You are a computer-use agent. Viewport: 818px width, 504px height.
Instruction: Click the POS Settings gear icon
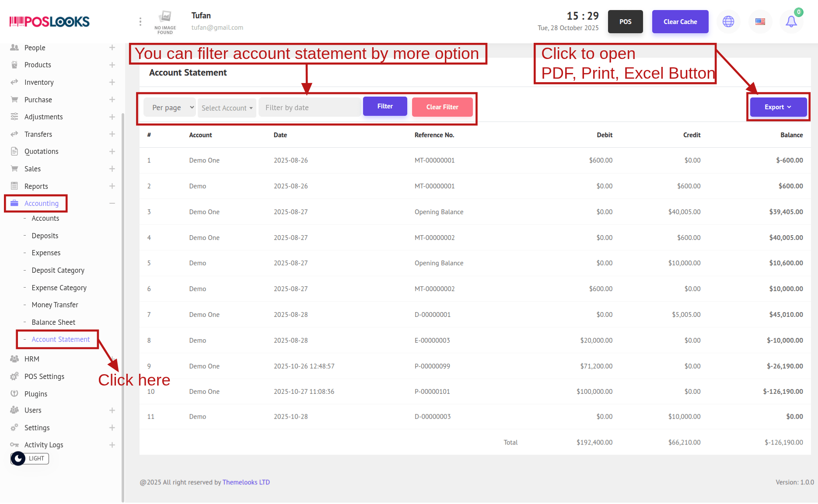(14, 376)
